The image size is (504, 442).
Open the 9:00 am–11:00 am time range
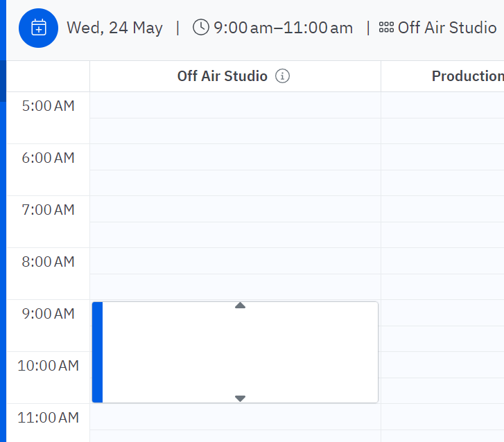coord(283,28)
